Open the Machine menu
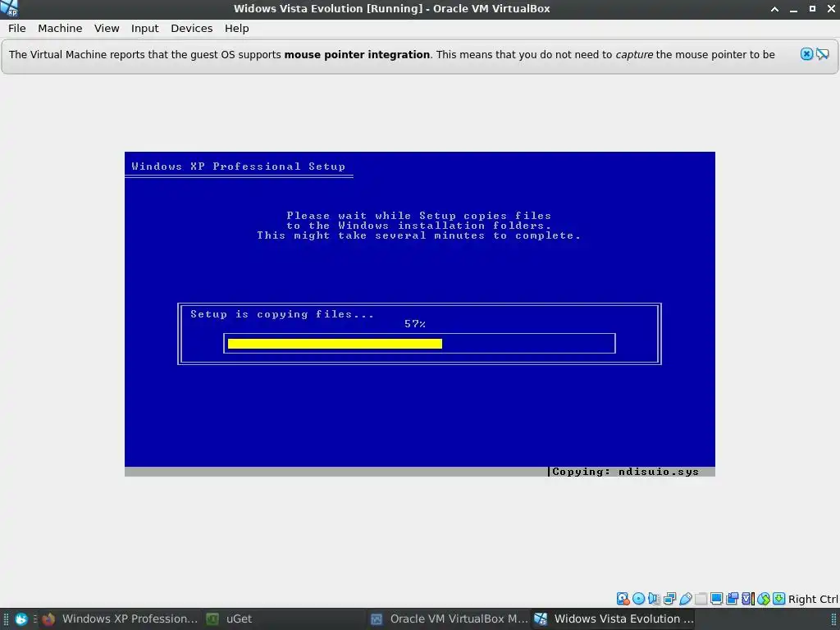This screenshot has width=840, height=630. click(60, 29)
